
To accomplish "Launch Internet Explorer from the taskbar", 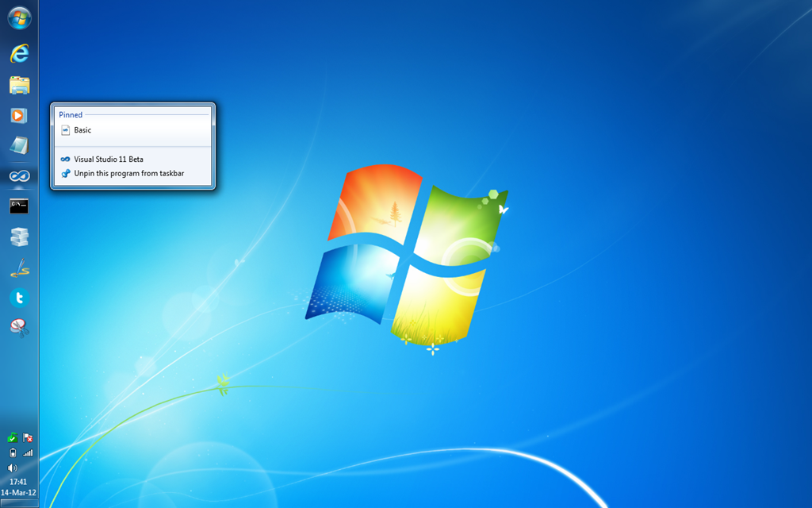I will (19, 53).
